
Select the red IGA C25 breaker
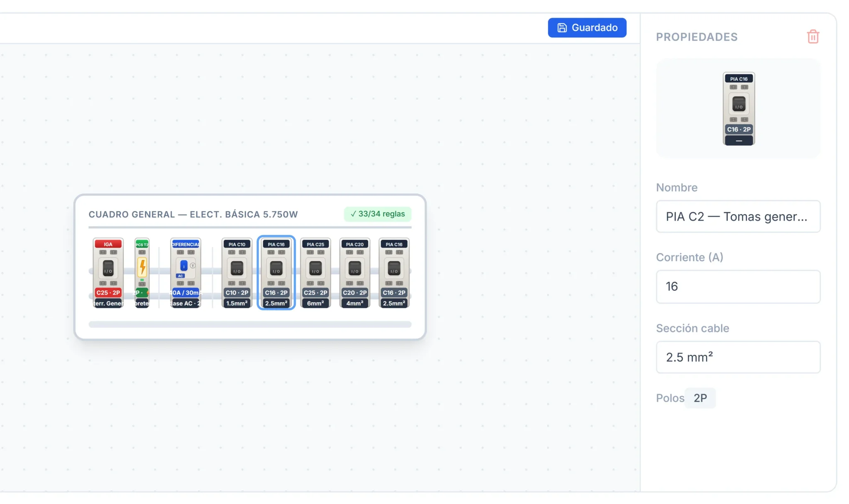click(108, 273)
